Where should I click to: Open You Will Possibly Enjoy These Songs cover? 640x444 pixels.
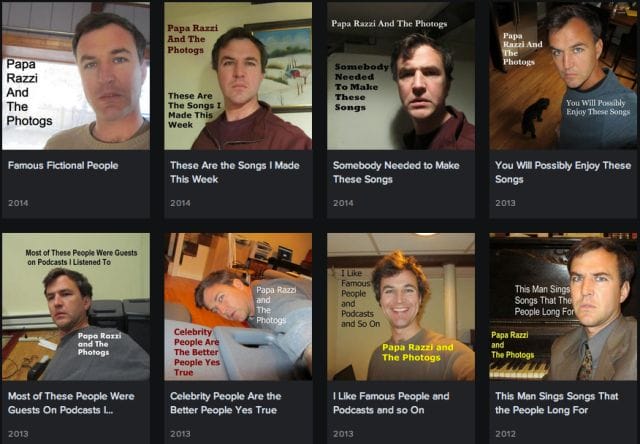[x=563, y=76]
